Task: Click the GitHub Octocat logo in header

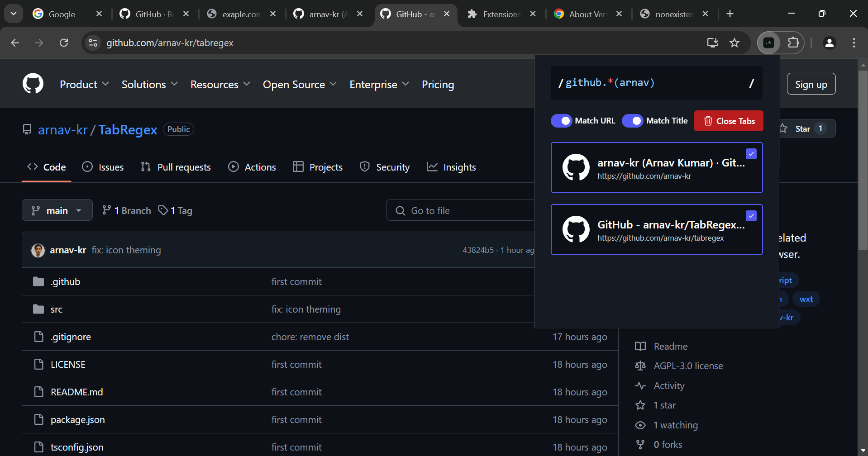Action: coord(33,84)
